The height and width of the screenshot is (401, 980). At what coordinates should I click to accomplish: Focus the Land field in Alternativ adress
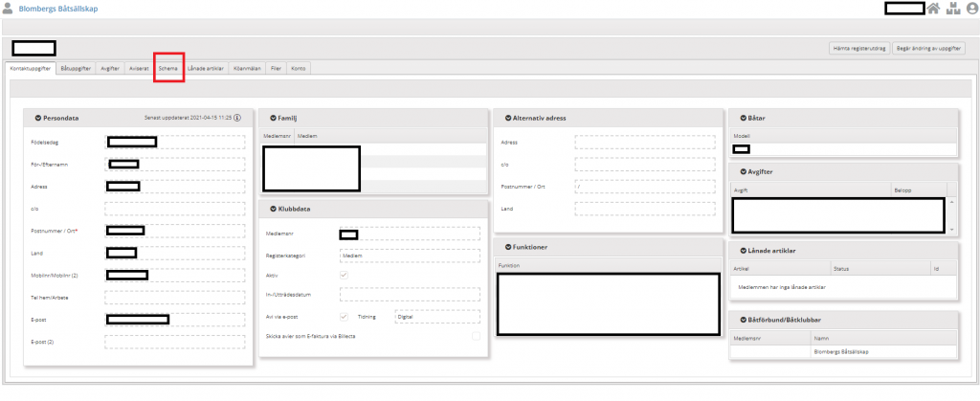point(645,209)
